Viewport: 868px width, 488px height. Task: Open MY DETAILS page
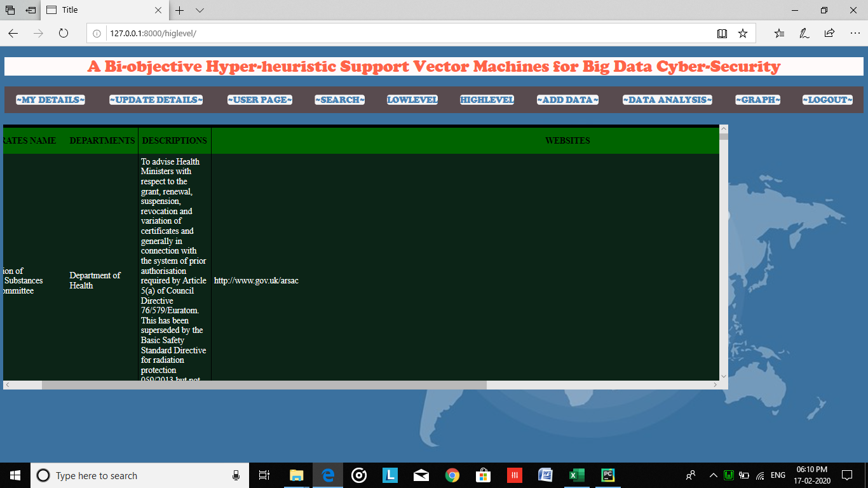tap(50, 100)
